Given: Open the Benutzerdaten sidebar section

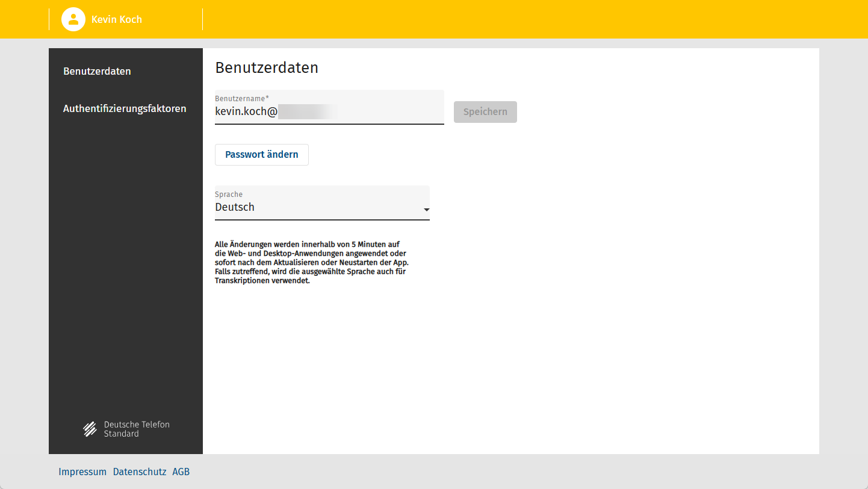Looking at the screenshot, I should [97, 71].
